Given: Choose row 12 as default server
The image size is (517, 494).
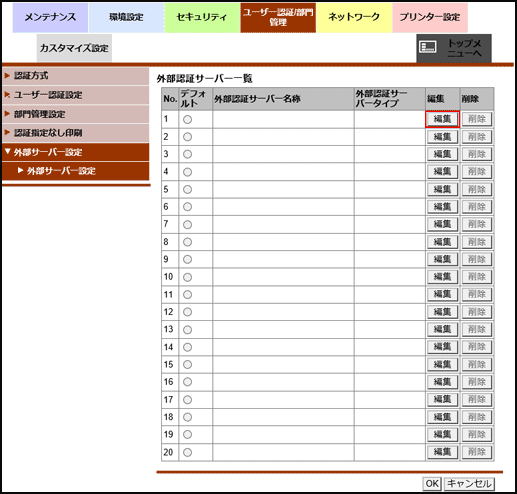Looking at the screenshot, I should click(187, 312).
